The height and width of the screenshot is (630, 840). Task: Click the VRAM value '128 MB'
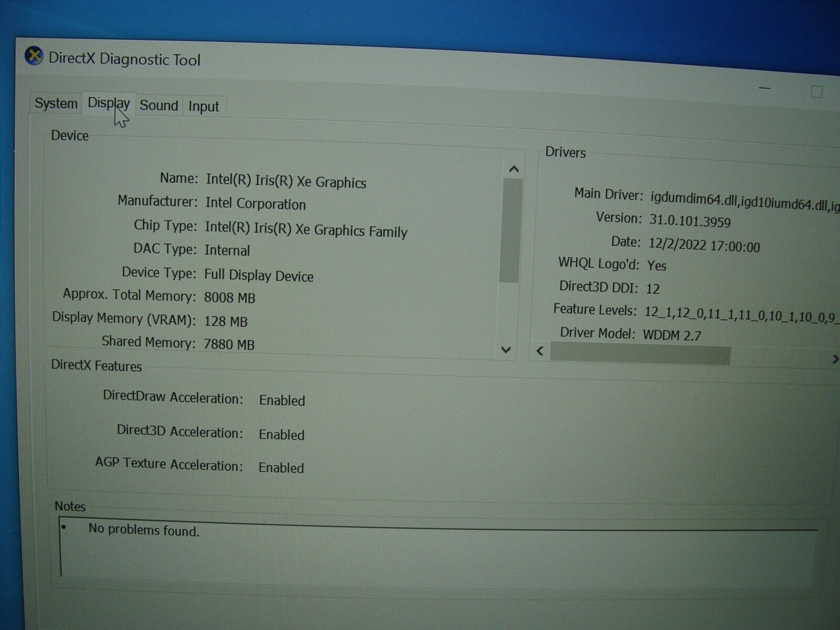coord(226,321)
